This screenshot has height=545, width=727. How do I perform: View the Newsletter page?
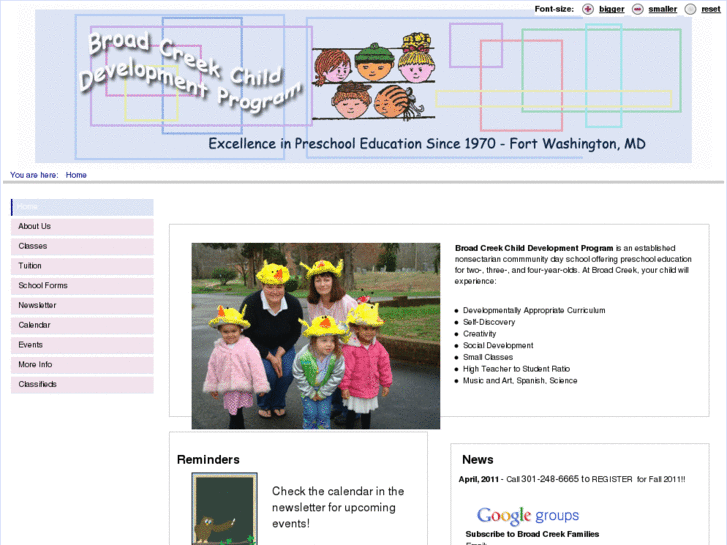coord(82,306)
